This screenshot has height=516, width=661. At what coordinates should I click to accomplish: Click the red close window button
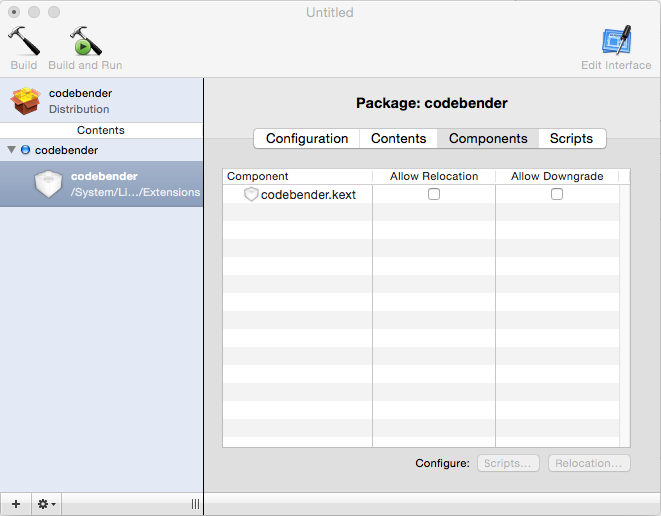(14, 12)
